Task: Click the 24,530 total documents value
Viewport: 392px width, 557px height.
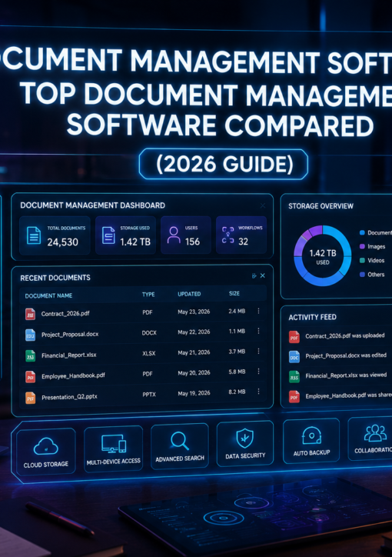Action: [x=62, y=242]
